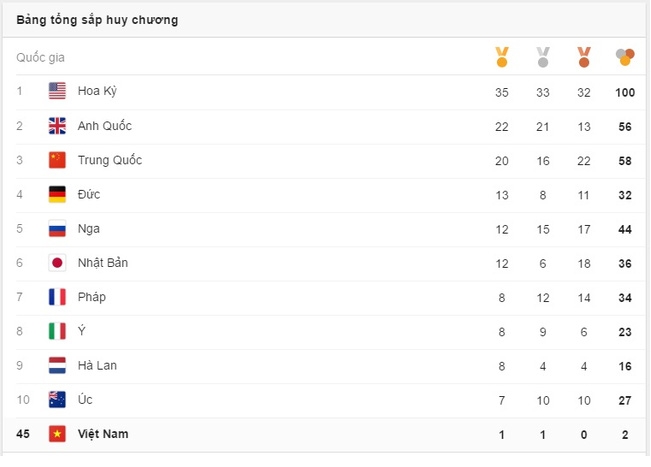Click the Germany flag icon

[57, 194]
